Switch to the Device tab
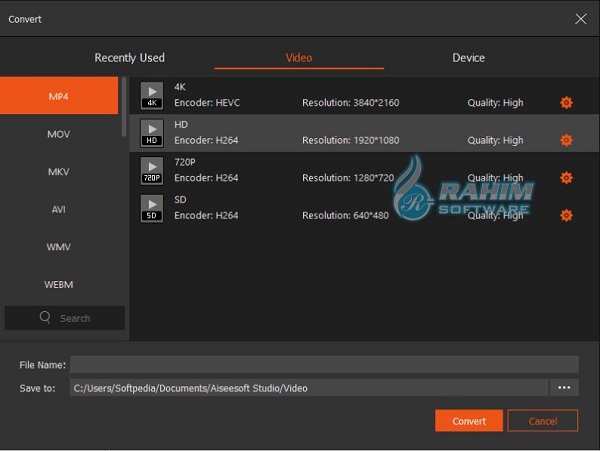The image size is (600, 451). [468, 58]
